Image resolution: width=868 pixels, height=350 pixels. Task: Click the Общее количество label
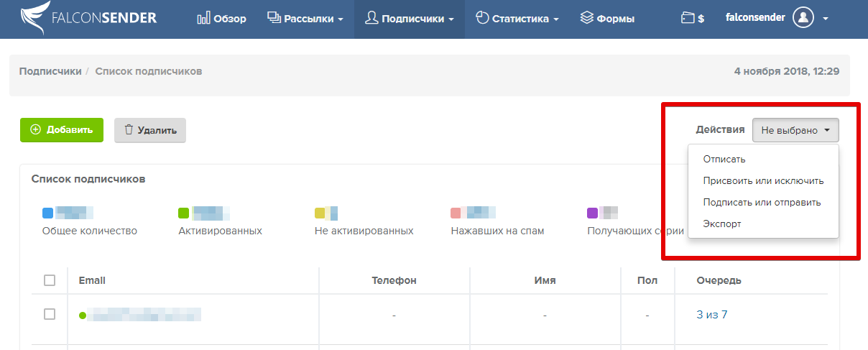click(90, 231)
